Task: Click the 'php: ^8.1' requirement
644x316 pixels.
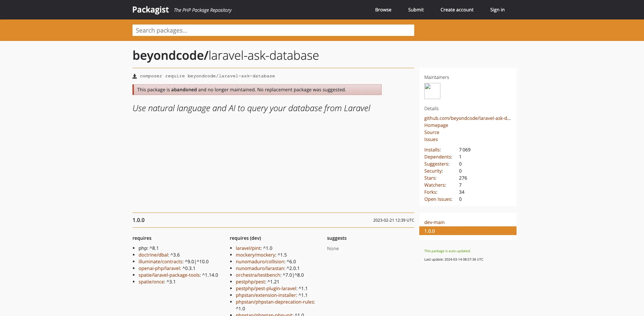Action: (149, 248)
